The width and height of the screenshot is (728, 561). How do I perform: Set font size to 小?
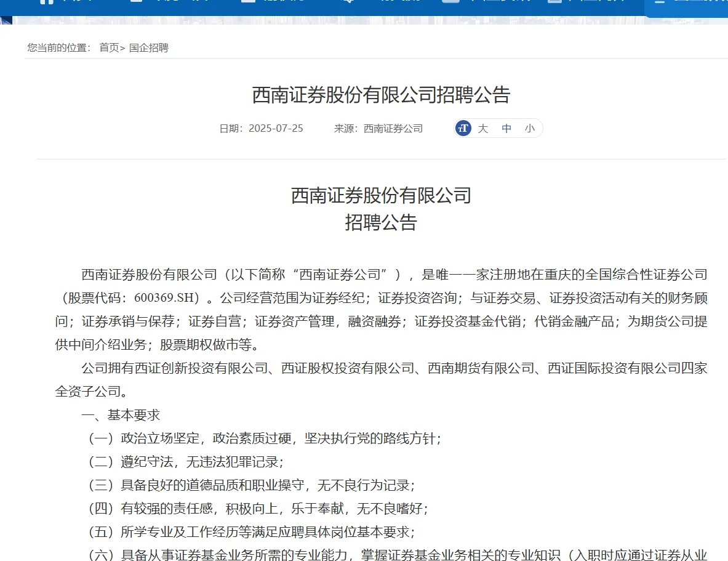point(530,128)
